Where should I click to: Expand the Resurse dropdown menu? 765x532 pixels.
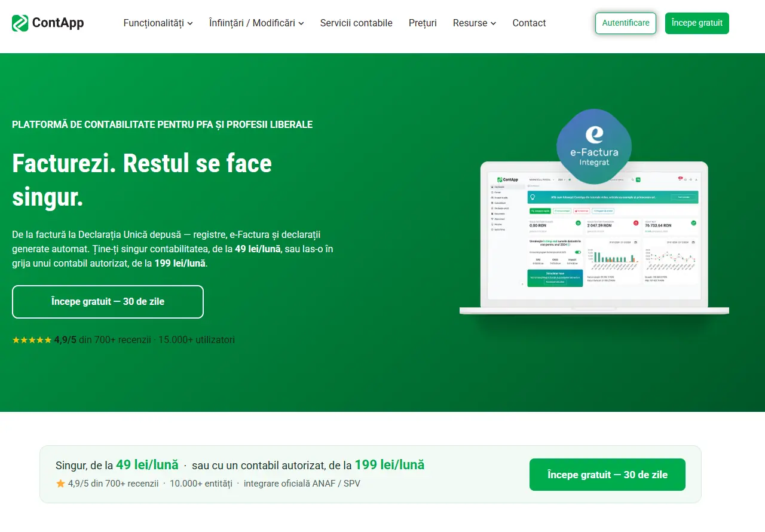click(x=475, y=23)
